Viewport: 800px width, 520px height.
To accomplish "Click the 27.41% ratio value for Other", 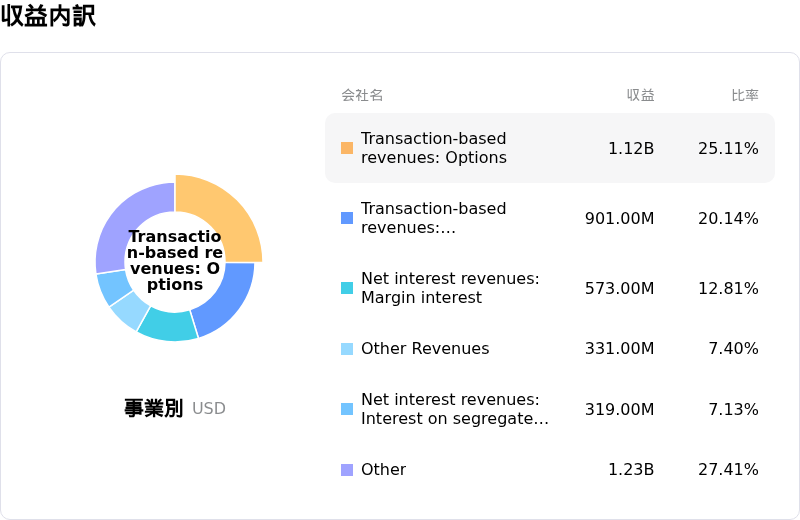I will point(728,469).
